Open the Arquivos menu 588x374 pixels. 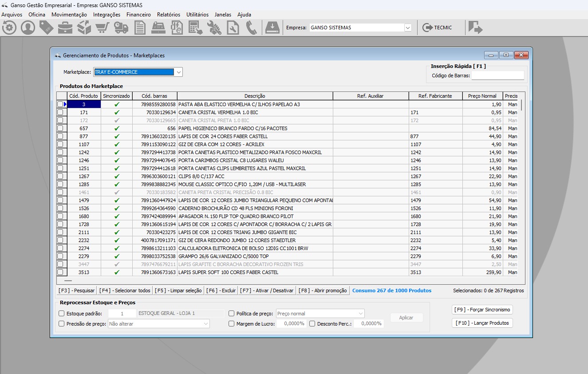point(12,15)
